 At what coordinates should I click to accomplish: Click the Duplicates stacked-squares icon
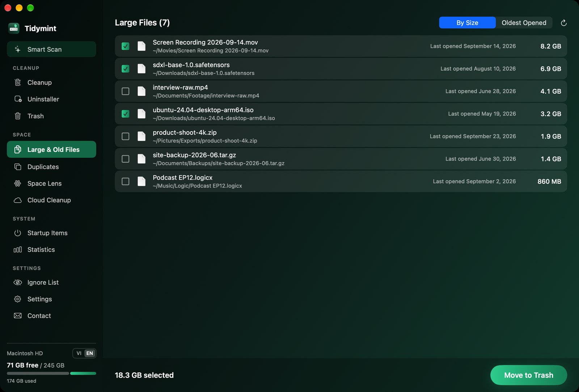pos(17,167)
